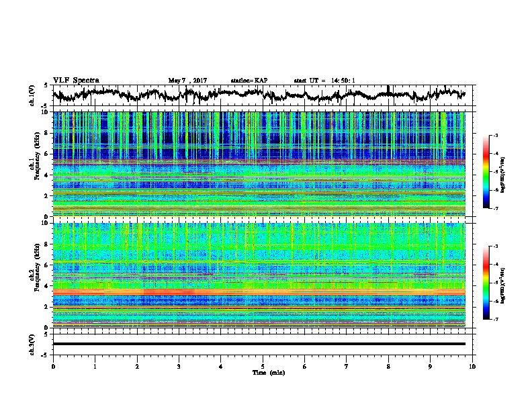Click the '-3' value on ch.1 color bar
The width and height of the screenshot is (532, 411).
click(x=496, y=135)
